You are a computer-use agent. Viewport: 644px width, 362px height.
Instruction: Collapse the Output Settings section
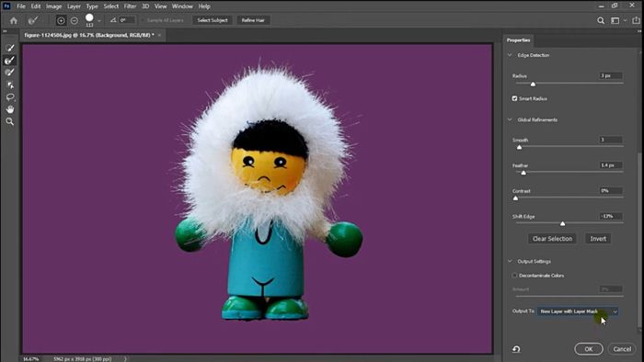tap(510, 261)
